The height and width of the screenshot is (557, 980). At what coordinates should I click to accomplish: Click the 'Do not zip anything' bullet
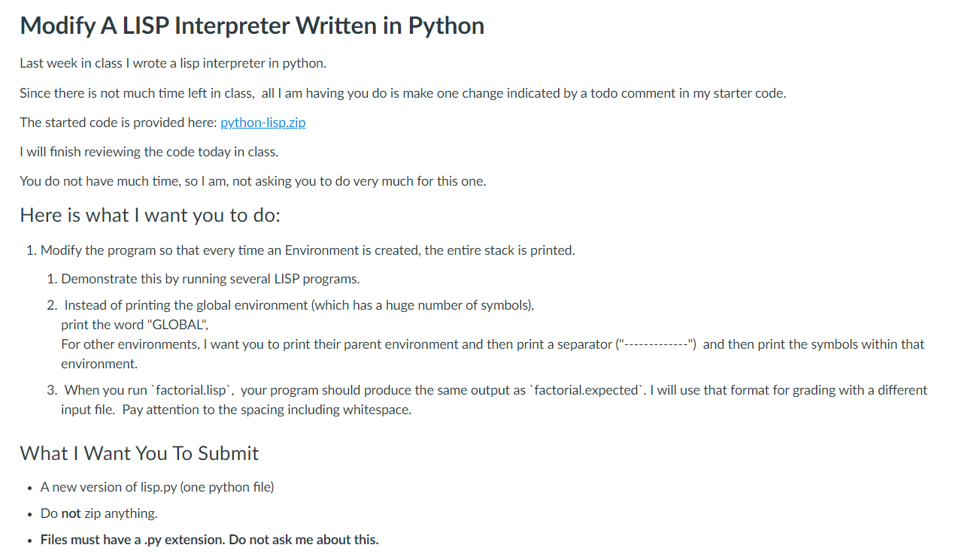coord(99,513)
